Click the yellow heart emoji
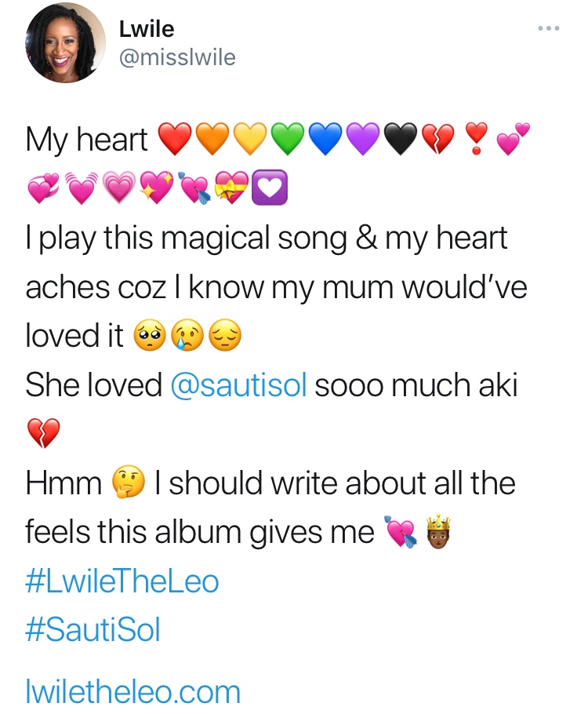 250,140
